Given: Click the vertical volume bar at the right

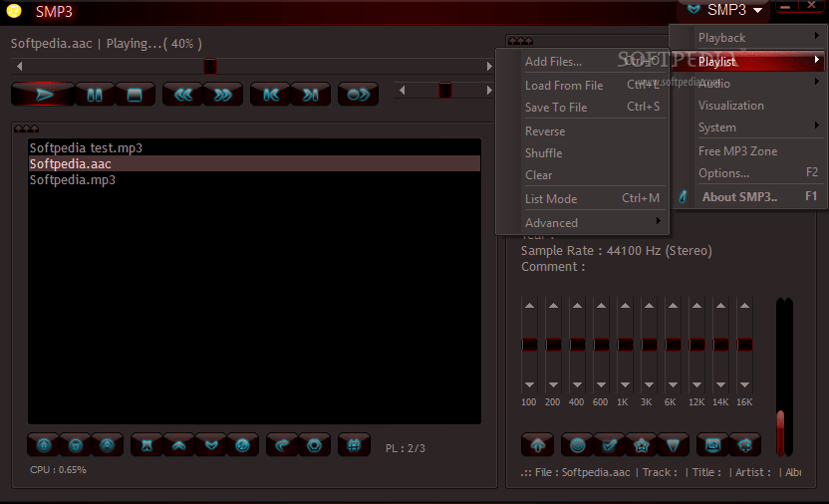Looking at the screenshot, I should click(x=784, y=377).
